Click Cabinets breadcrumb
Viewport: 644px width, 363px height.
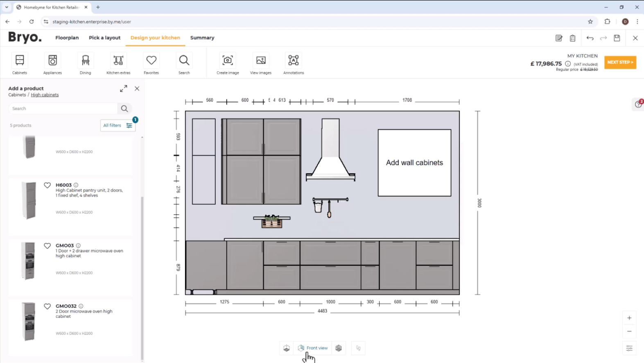[17, 95]
